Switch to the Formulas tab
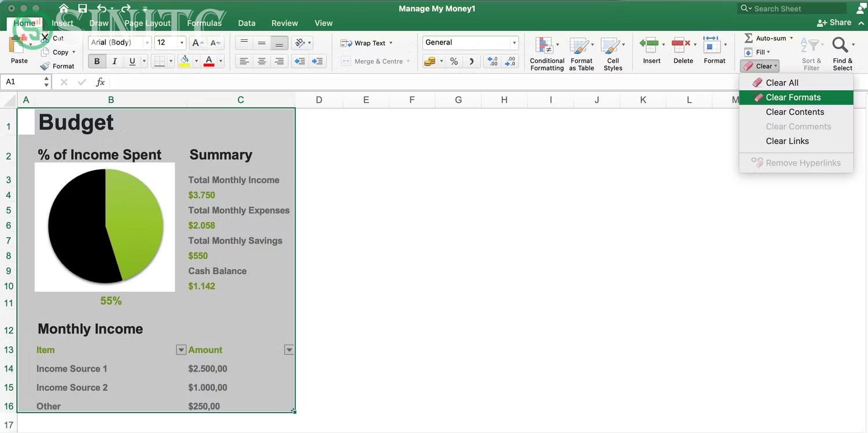The image size is (868, 433). [x=204, y=23]
